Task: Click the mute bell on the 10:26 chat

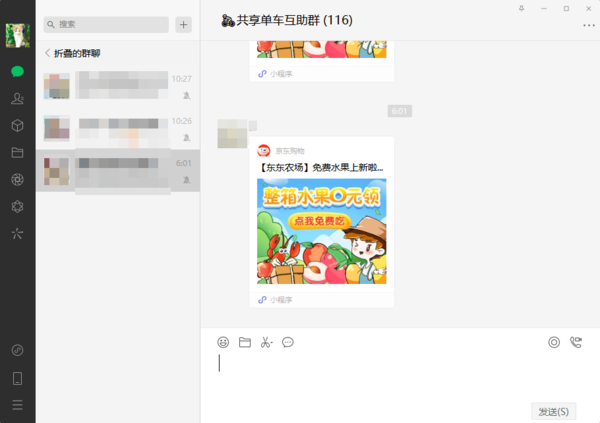Action: coord(186,137)
